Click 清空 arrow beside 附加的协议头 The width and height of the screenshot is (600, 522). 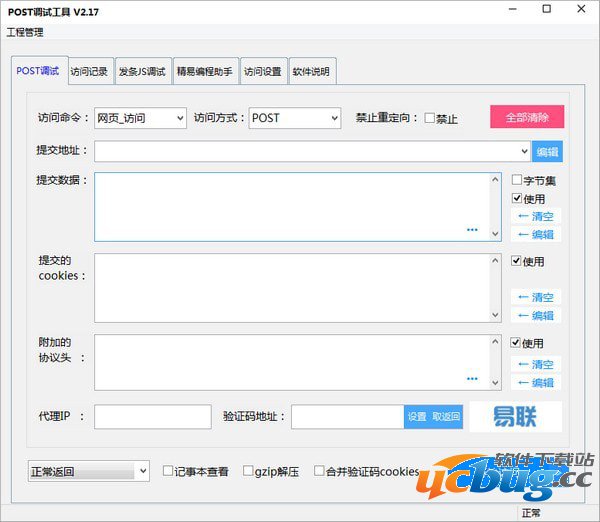tap(535, 364)
